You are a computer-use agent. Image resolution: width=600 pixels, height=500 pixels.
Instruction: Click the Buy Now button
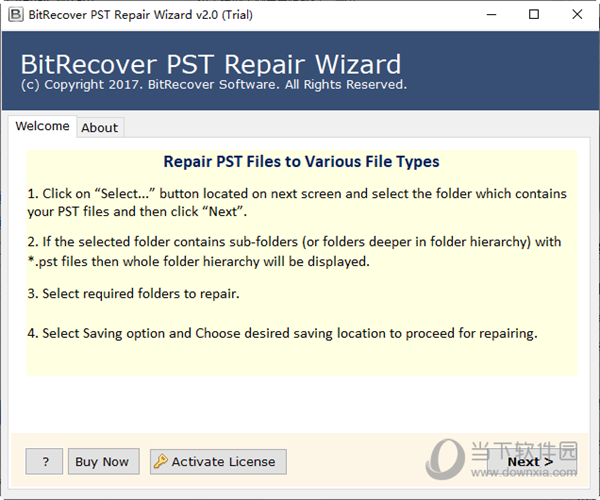click(x=103, y=461)
